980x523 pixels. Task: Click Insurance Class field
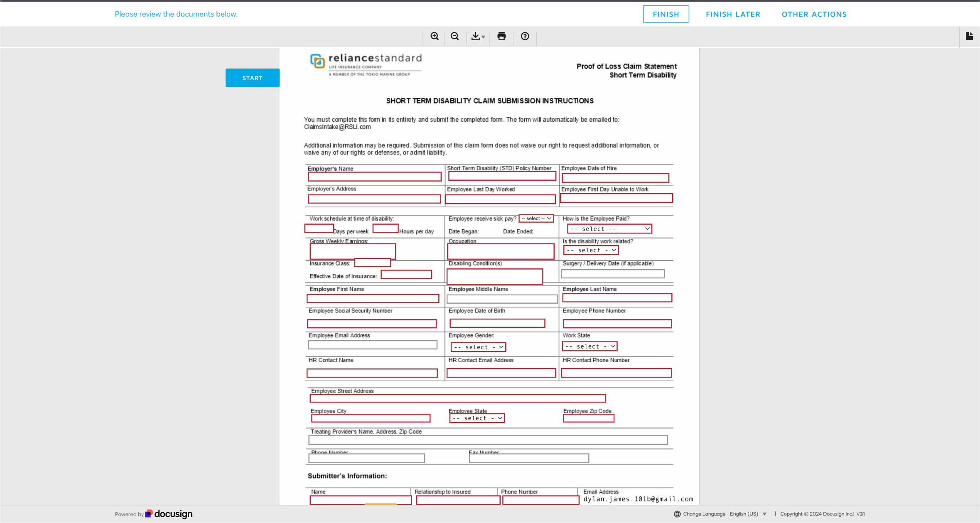[x=373, y=263]
